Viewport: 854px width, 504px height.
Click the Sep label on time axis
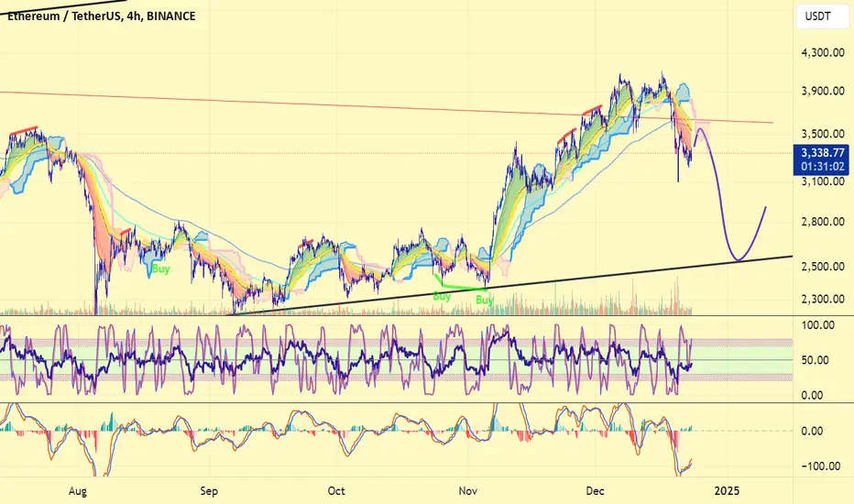click(209, 491)
